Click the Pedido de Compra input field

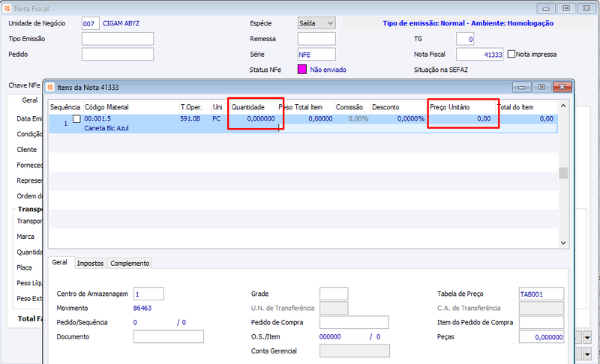pyautogui.click(x=354, y=322)
